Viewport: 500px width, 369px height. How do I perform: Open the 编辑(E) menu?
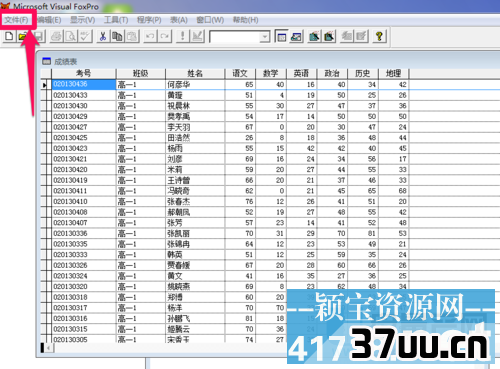pyautogui.click(x=49, y=20)
